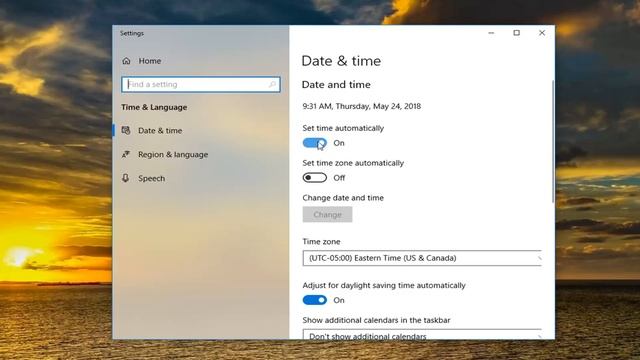Viewport: 640px width, 360px height.
Task: Click the Set time zone automatically label
Action: click(x=353, y=163)
